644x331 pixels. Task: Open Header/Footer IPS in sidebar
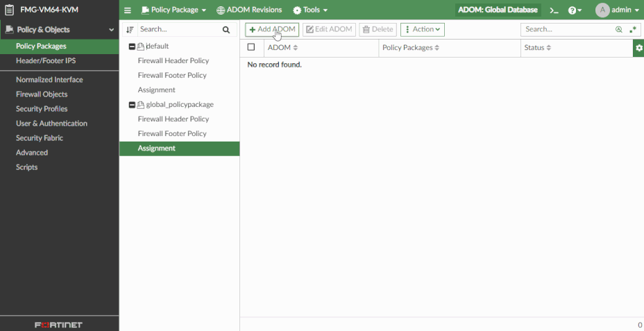60,61
